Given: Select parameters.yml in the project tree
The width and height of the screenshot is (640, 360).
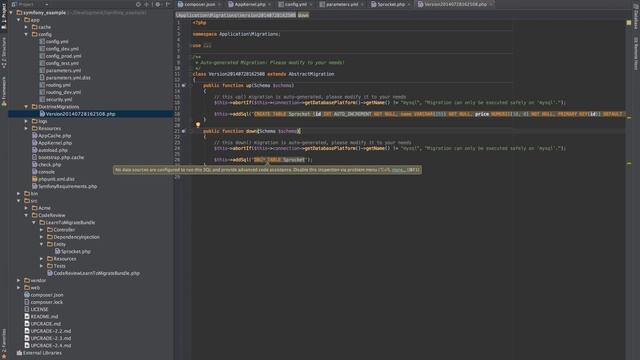Looking at the screenshot, I should (60, 71).
